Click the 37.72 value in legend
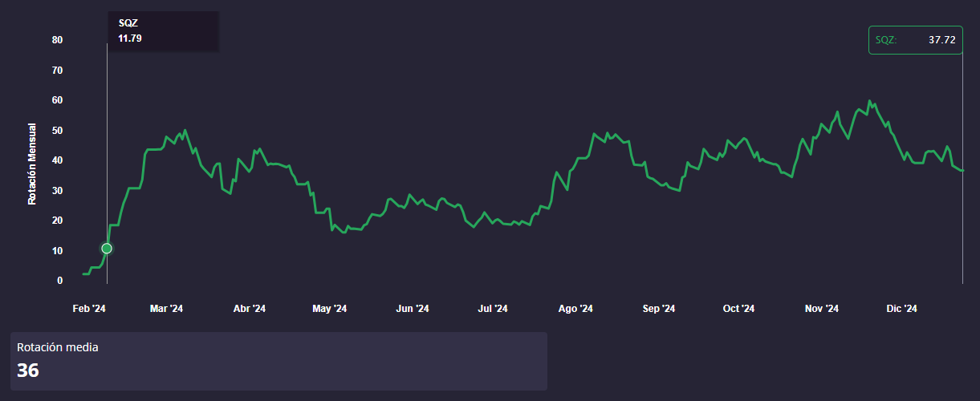This screenshot has height=401, width=980. (x=942, y=40)
